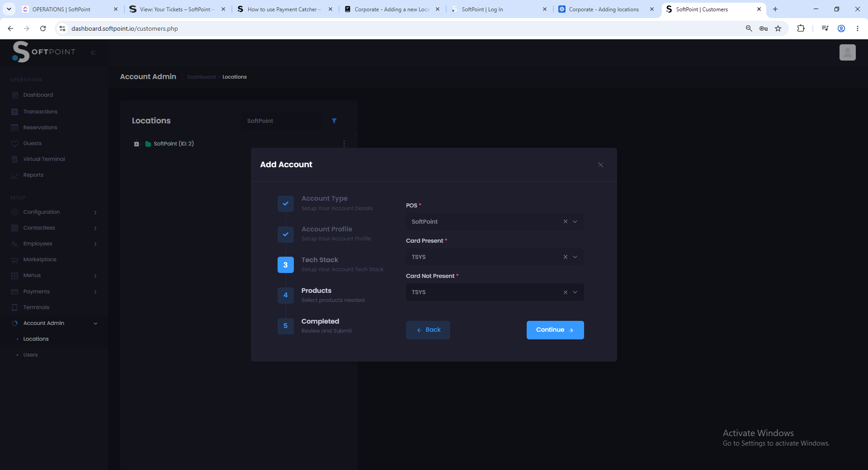Screen dimensions: 868x470
Task: Clear the Card Present TSYS selection
Action: (x=565, y=257)
